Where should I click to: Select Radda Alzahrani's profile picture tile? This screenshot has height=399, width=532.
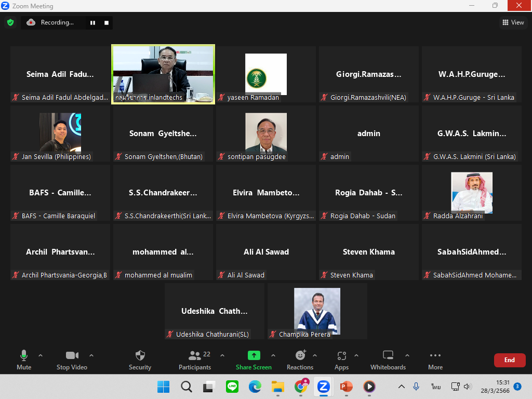[x=472, y=192]
